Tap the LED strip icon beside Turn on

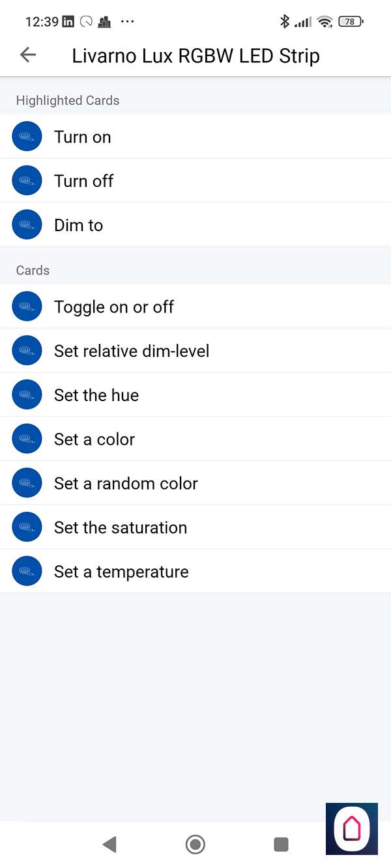pyautogui.click(x=27, y=137)
